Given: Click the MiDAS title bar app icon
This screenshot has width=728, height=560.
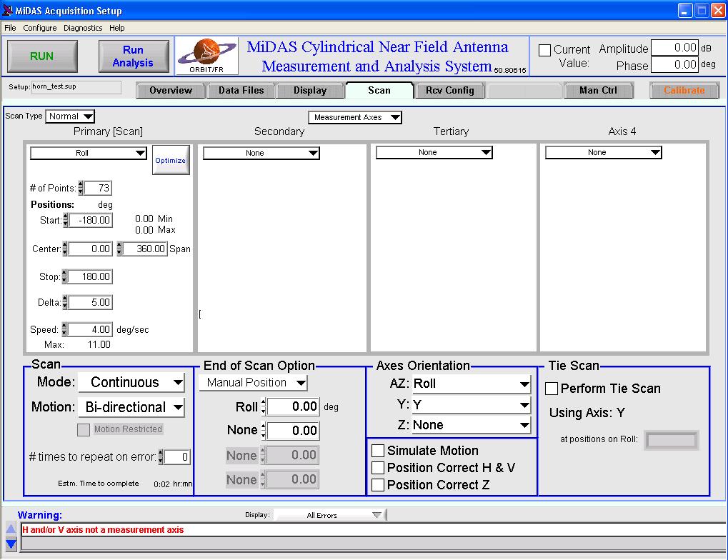Looking at the screenshot, I should coord(8,10).
